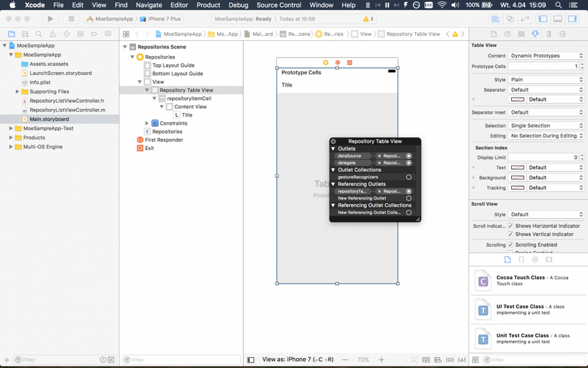Expand the Constraints outline item
Image resolution: width=588 pixels, height=368 pixels.
[x=147, y=123]
